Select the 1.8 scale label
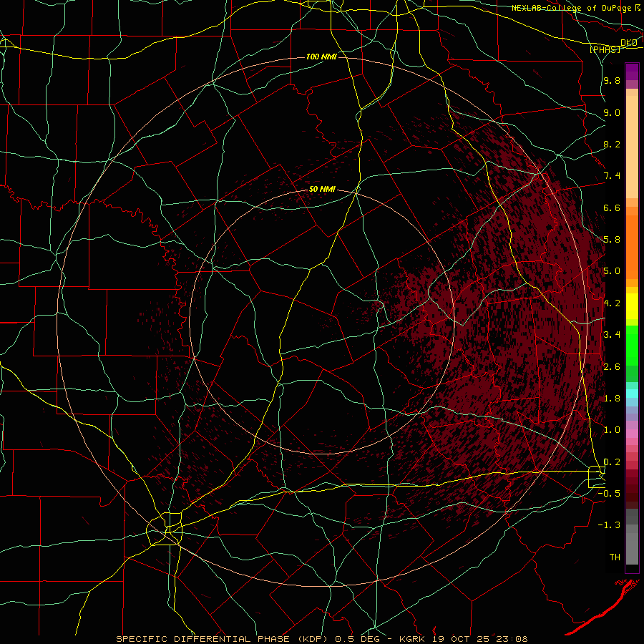 click(x=612, y=399)
